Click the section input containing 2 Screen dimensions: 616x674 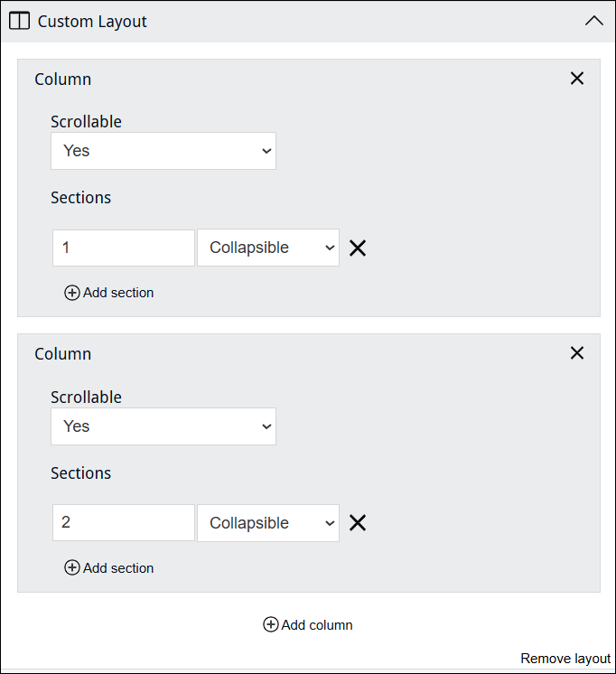(x=124, y=523)
